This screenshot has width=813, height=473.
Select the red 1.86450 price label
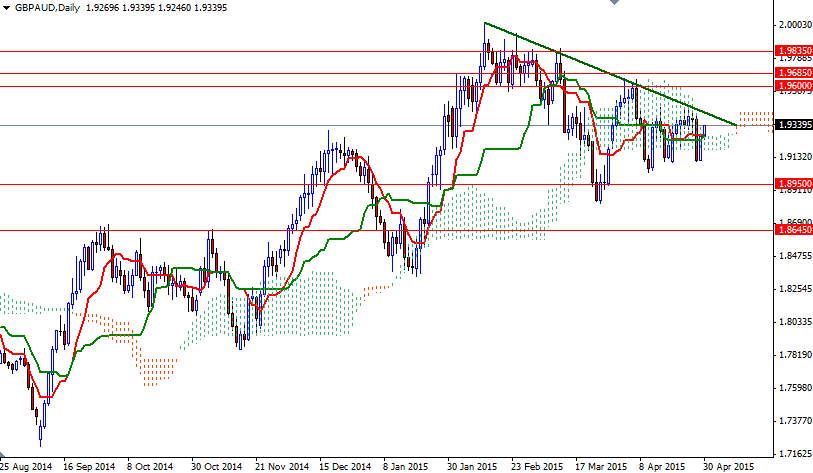[793, 230]
